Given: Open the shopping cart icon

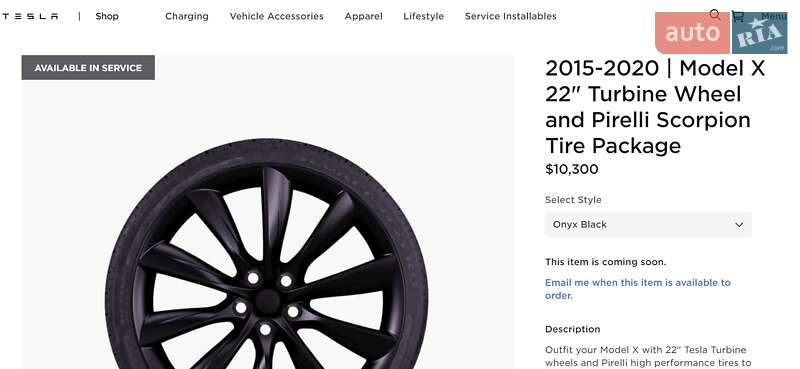Looking at the screenshot, I should point(738,16).
